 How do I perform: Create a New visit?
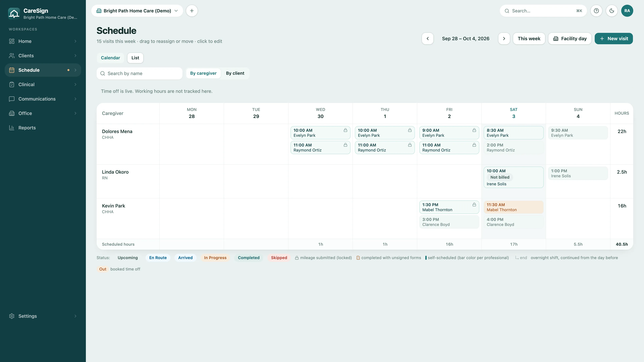614,39
